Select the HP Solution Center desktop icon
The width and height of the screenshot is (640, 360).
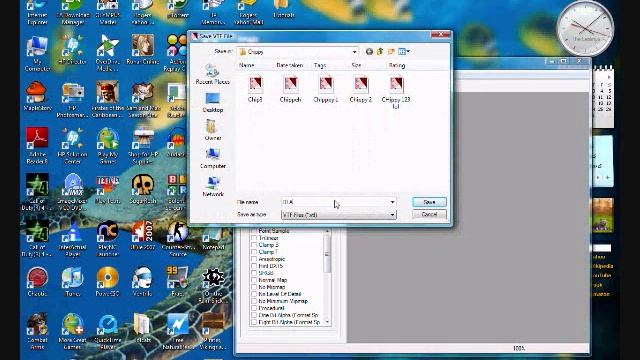click(72, 146)
